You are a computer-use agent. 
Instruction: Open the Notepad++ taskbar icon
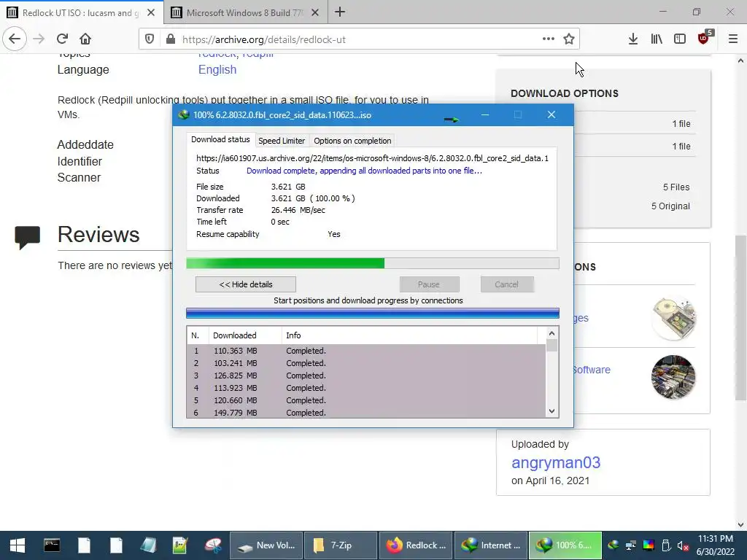180,545
